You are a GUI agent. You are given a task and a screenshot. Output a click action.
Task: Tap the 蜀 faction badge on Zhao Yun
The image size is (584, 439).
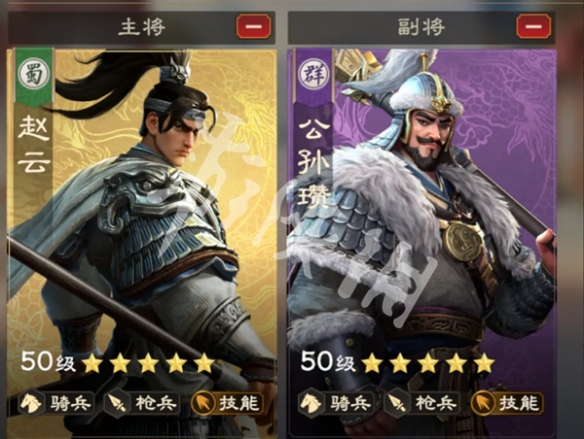click(x=33, y=71)
